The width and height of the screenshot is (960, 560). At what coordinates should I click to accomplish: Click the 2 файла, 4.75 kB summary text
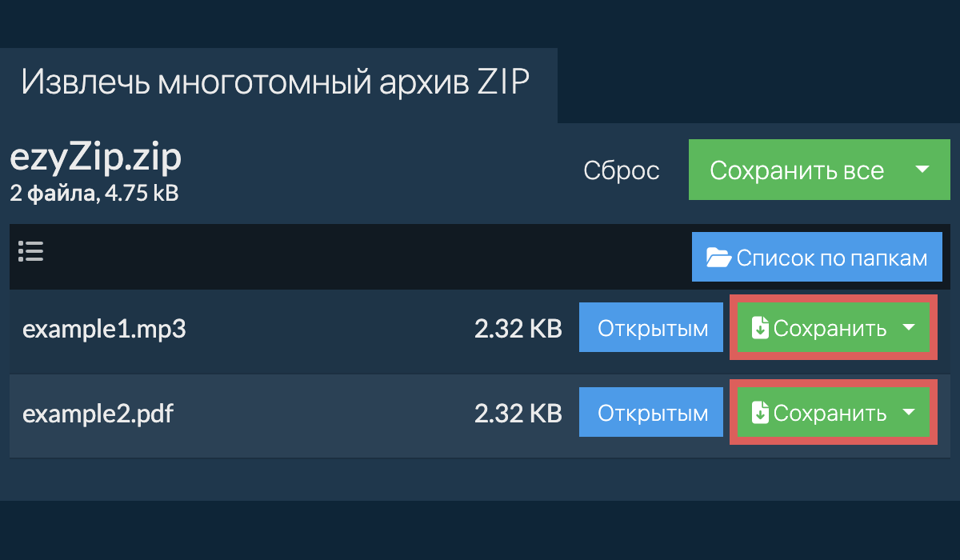point(94,193)
